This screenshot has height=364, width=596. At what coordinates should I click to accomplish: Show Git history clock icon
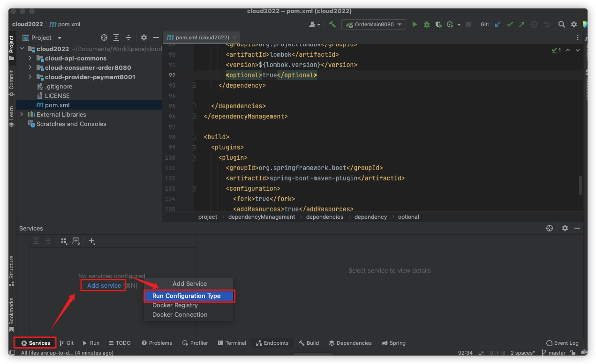click(x=534, y=24)
